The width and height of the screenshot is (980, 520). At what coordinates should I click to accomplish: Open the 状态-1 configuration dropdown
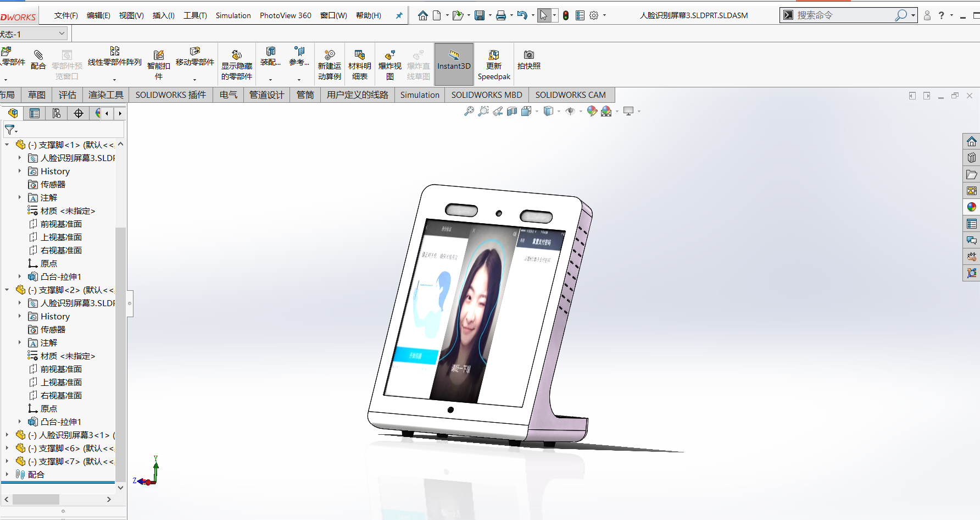coord(34,34)
